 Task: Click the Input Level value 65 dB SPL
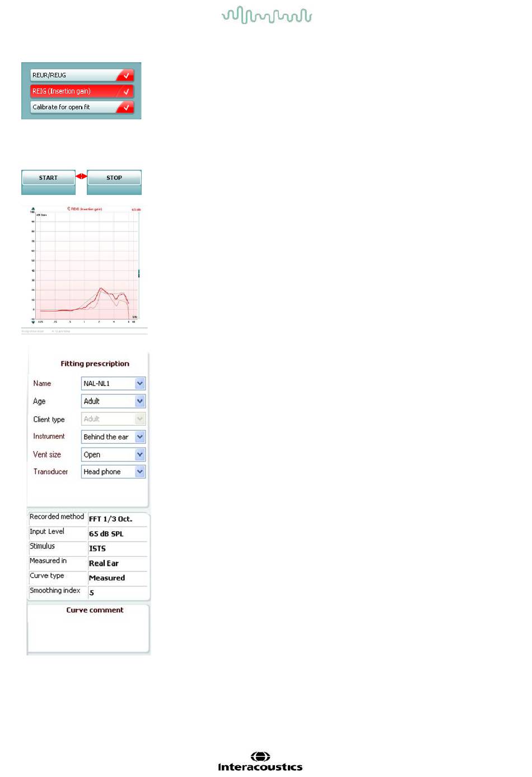tap(106, 534)
